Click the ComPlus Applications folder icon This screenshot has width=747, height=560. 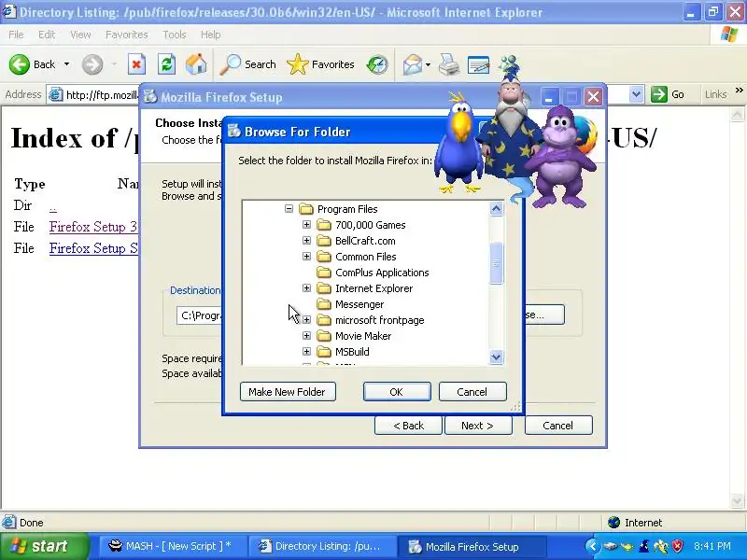[x=324, y=273]
